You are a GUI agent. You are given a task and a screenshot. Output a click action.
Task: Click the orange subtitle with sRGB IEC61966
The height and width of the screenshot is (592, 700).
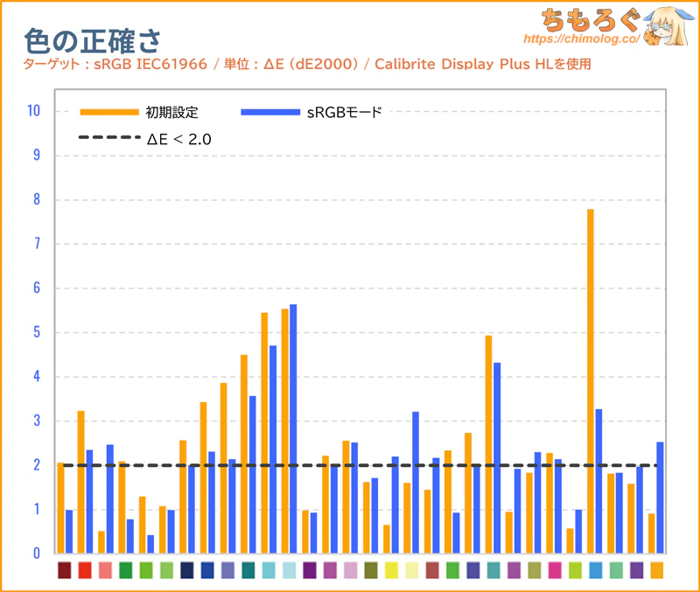point(306,64)
